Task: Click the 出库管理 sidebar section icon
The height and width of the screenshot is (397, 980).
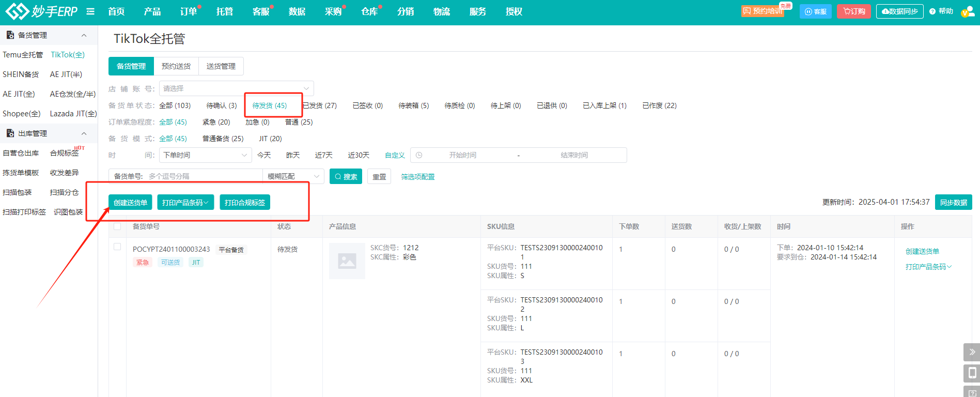Action: [10, 133]
